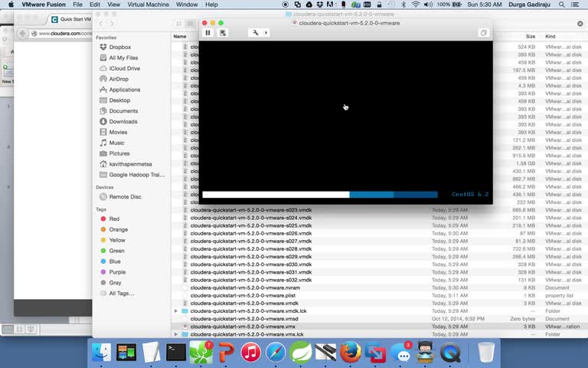Viewport: 588px width, 368px height.
Task: Open the Window menu
Action: 187,5
